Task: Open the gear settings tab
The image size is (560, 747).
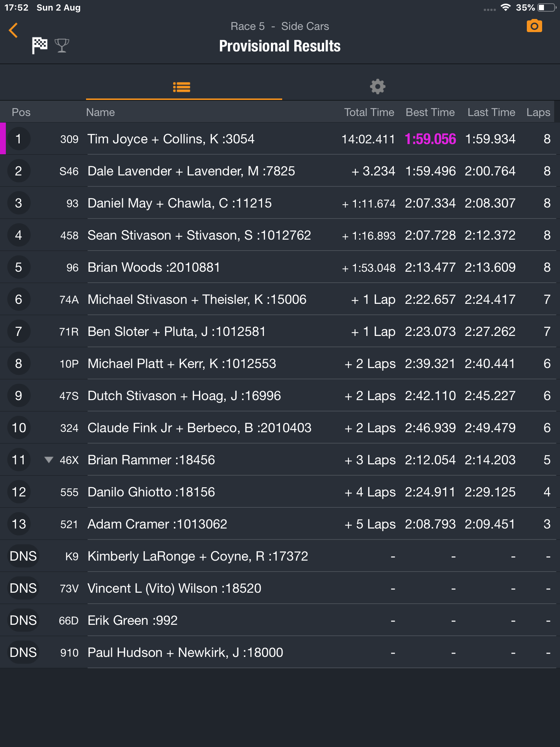Action: [x=377, y=87]
